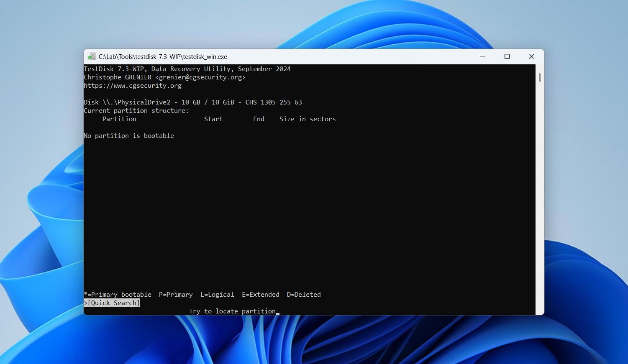This screenshot has height=364, width=628.
Task: Click the console vertical scrollbar thumb
Action: point(540,77)
